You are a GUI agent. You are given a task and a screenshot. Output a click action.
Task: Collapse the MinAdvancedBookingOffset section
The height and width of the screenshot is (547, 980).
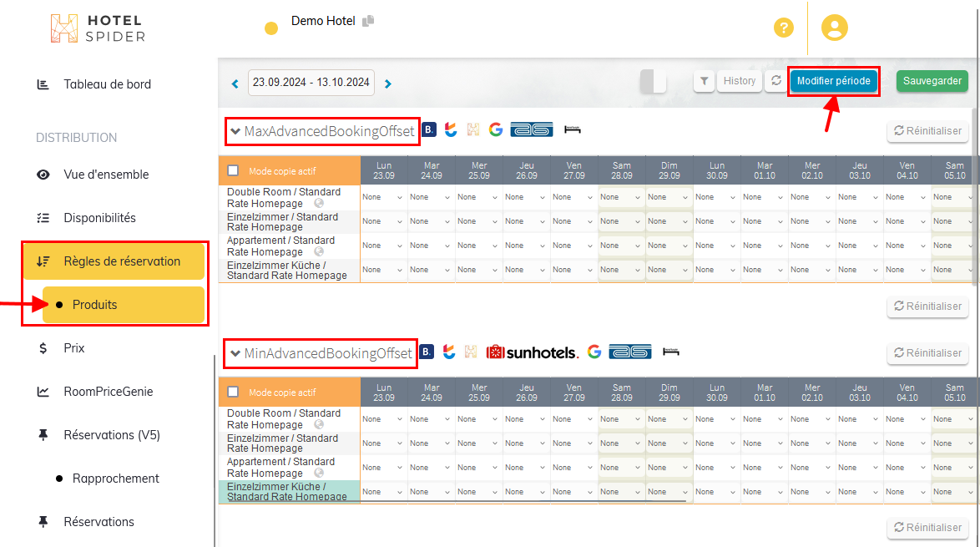pyautogui.click(x=236, y=353)
